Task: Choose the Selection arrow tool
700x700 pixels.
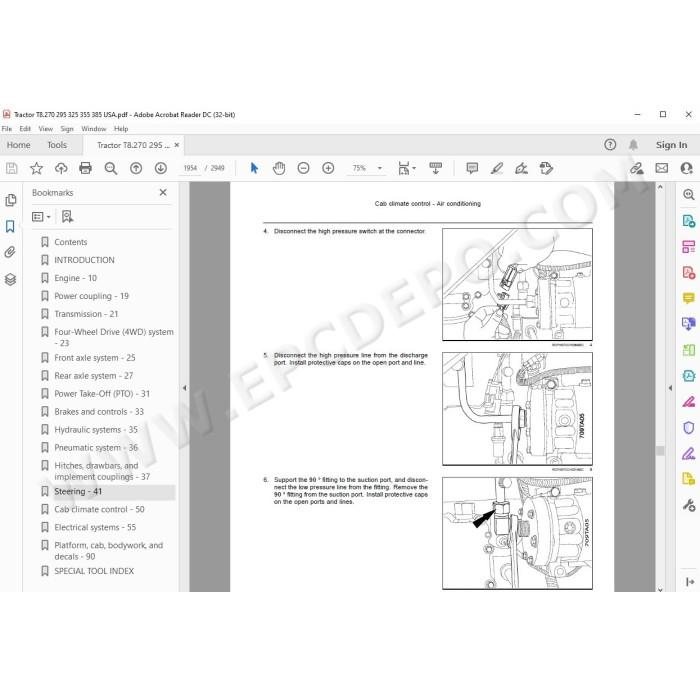Action: [254, 168]
